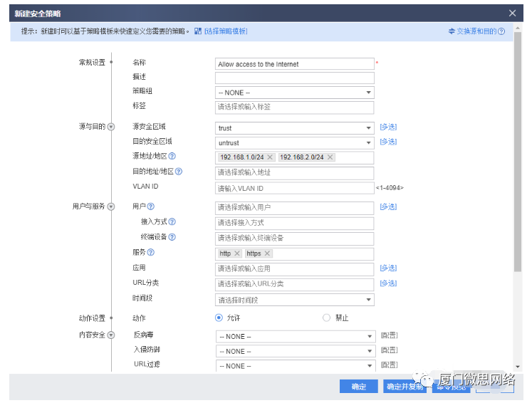Remove the 192.168.1.0/24 source address
Screen dimensions: 532x403
pos(270,157)
